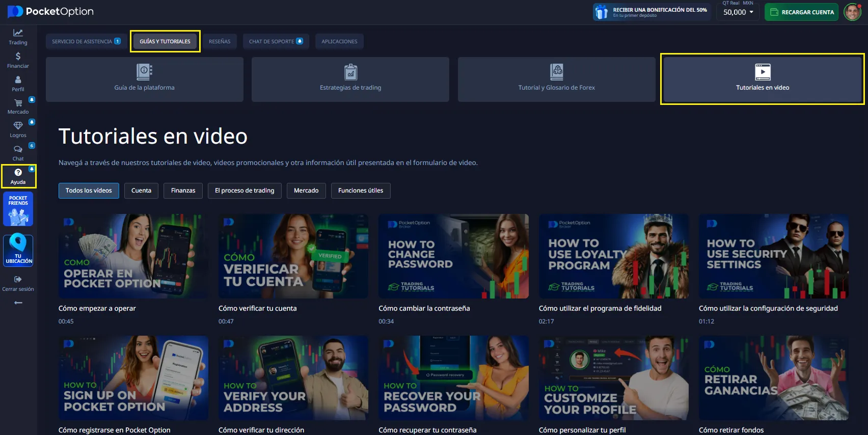Viewport: 868px width, 435px height.
Task: Open the Chat de Soporte tab
Action: [276, 41]
